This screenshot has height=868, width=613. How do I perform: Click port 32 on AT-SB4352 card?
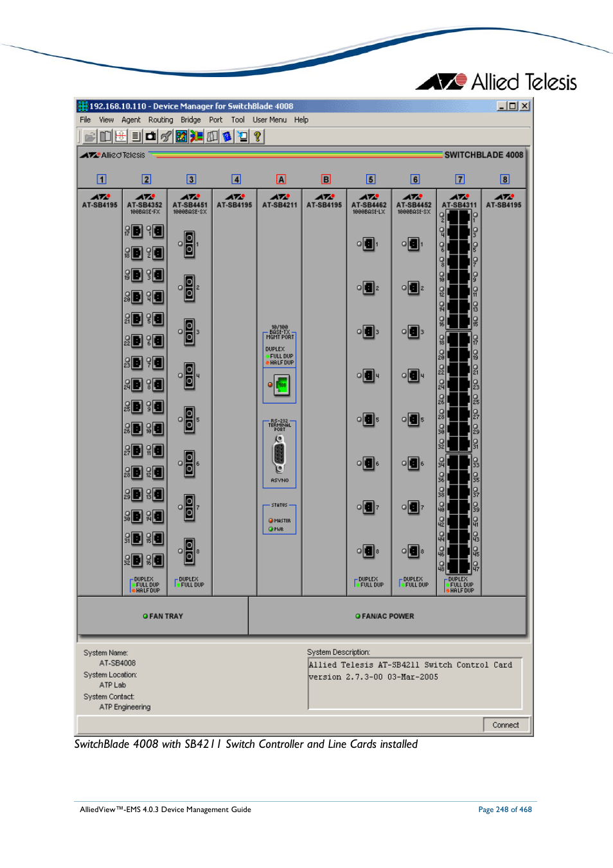click(x=137, y=560)
